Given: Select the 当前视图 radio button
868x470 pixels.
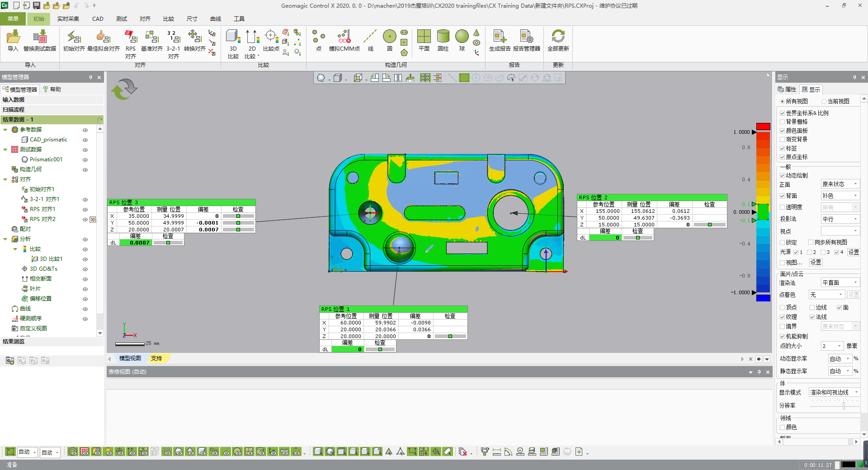Looking at the screenshot, I should [824, 102].
